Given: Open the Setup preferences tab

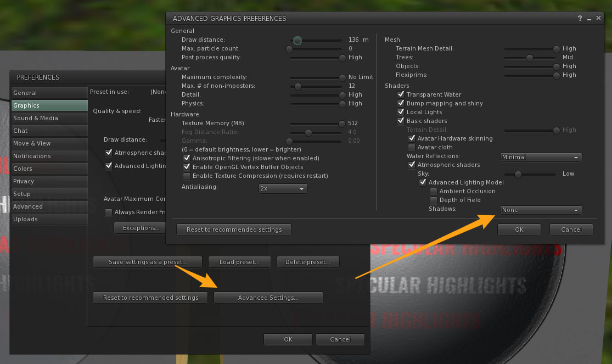Looking at the screenshot, I should pos(49,194).
